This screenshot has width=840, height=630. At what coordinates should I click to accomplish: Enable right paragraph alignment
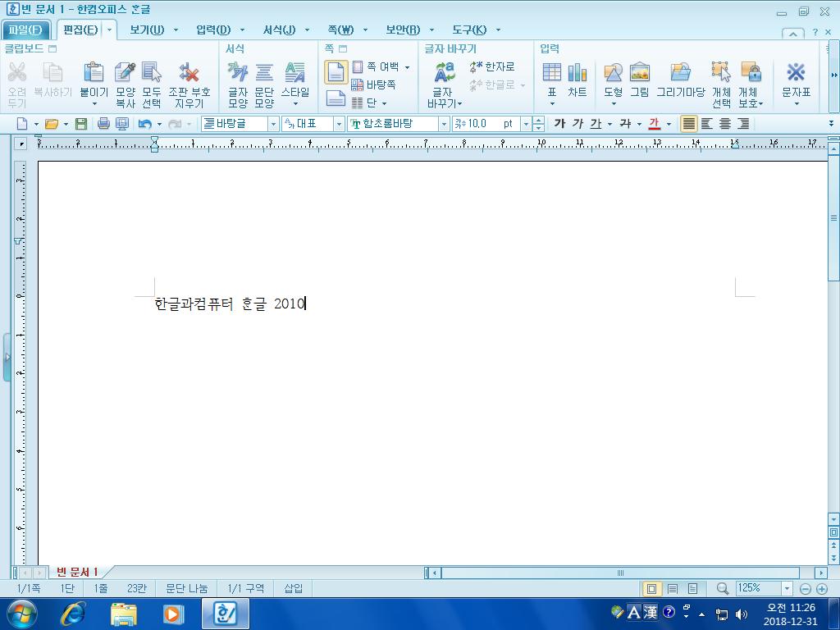tap(743, 124)
